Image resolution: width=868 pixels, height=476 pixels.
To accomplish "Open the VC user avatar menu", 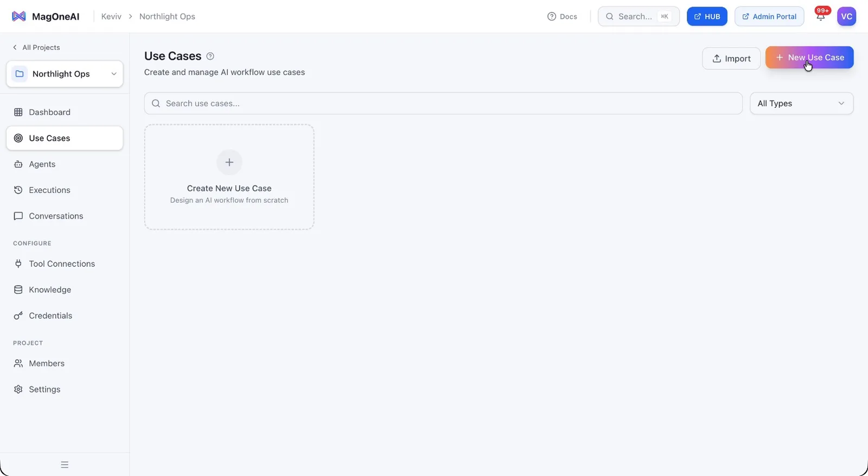I will [x=846, y=16].
